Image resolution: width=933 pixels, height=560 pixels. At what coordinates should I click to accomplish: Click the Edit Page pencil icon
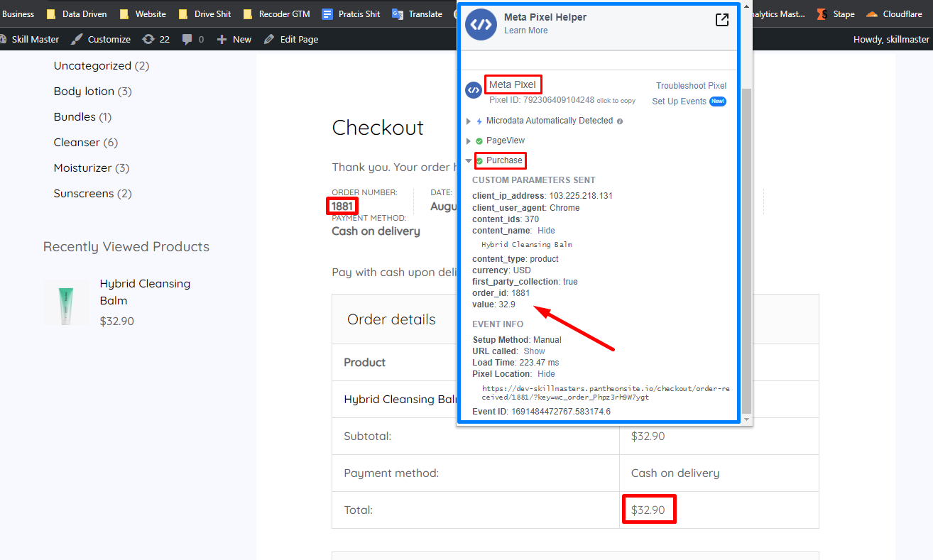pos(269,39)
